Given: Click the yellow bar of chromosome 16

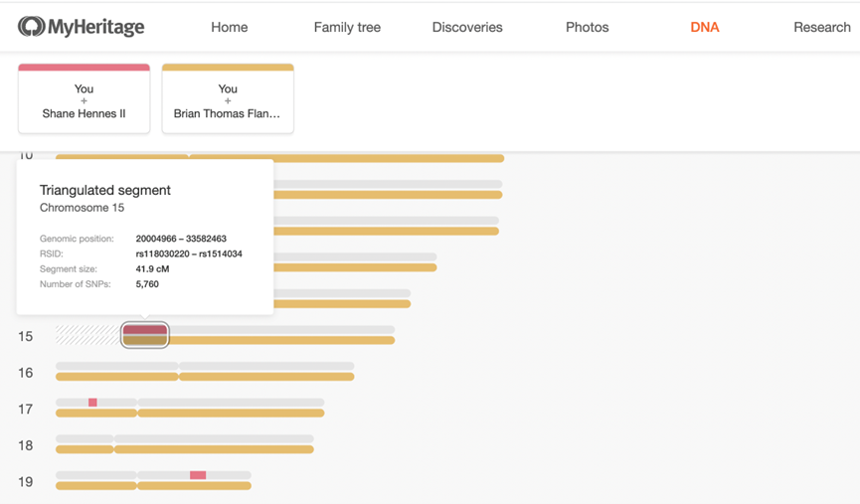Looking at the screenshot, I should coord(205,377).
